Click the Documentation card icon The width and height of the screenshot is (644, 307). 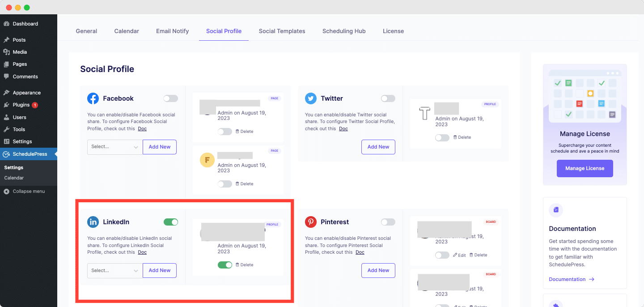tap(556, 210)
